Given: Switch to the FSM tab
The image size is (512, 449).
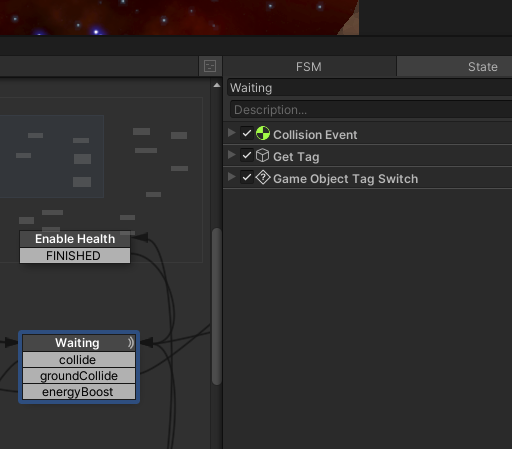Looking at the screenshot, I should click(x=309, y=66).
